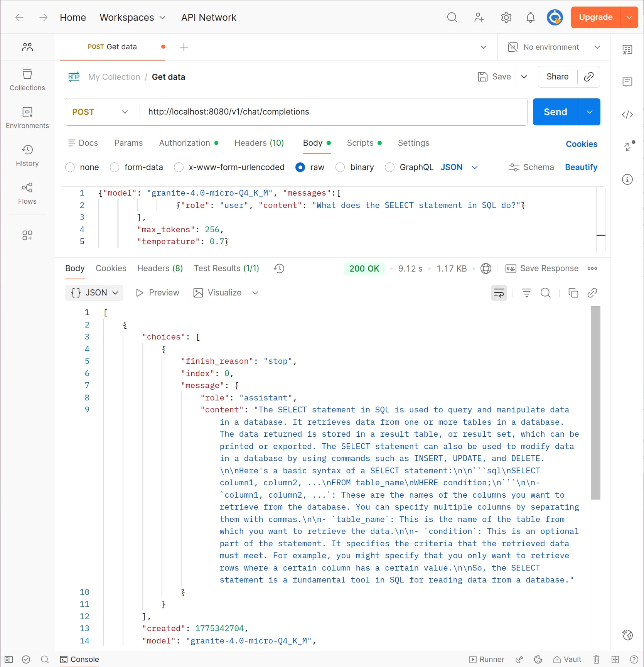Open the Headers (10) request tab
The image size is (644, 667).
(x=259, y=143)
